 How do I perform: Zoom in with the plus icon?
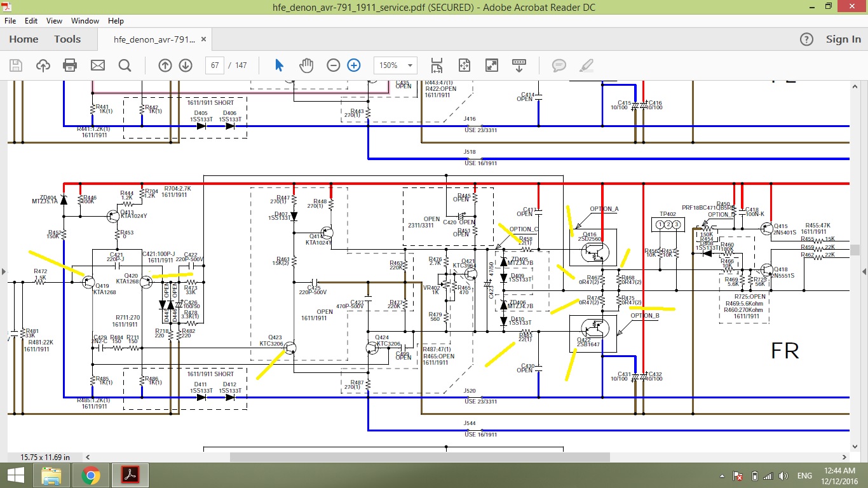pyautogui.click(x=354, y=65)
